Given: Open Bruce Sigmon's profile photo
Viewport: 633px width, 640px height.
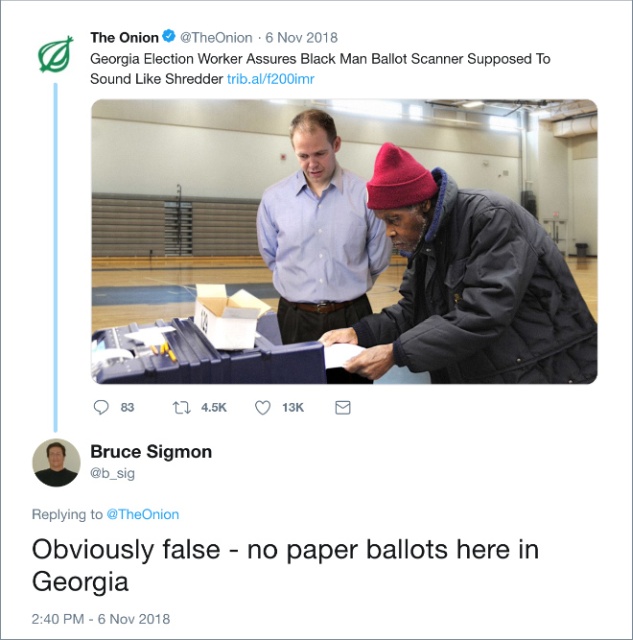Looking at the screenshot, I should click(56, 462).
